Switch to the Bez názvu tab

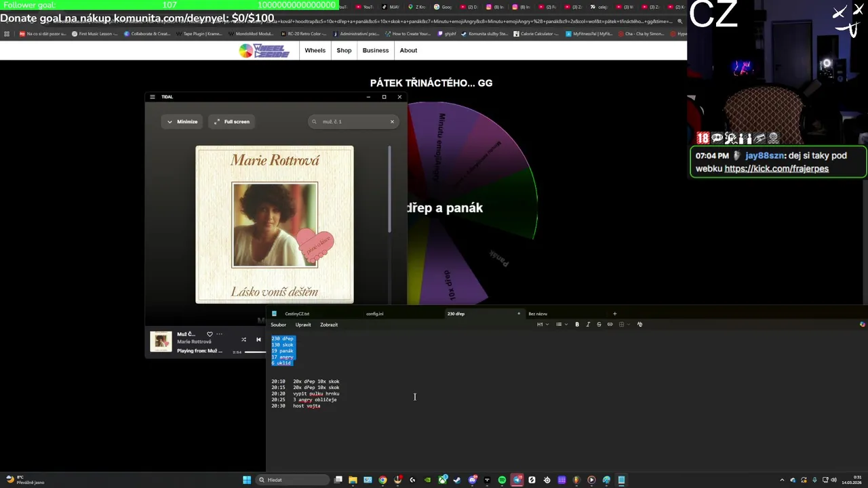pyautogui.click(x=538, y=314)
